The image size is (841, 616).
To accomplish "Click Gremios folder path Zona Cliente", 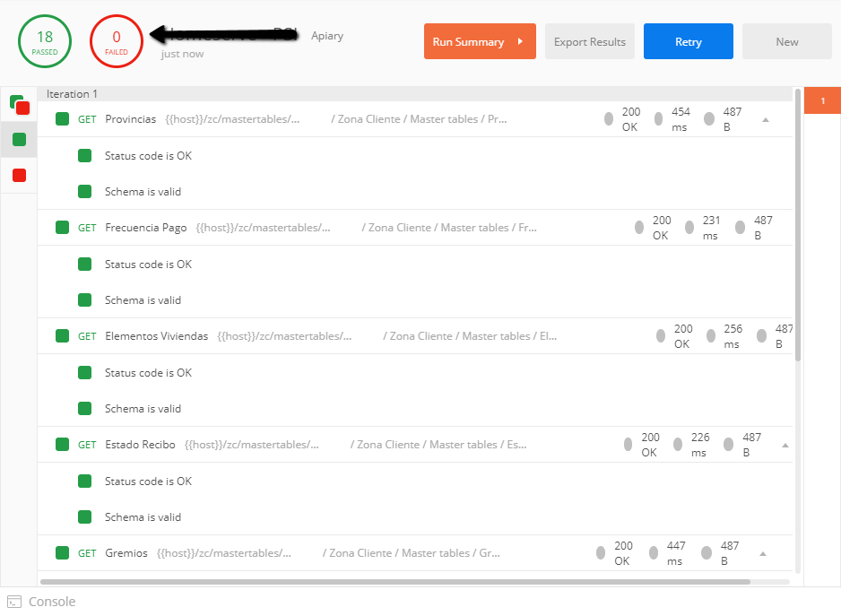I will point(412,552).
